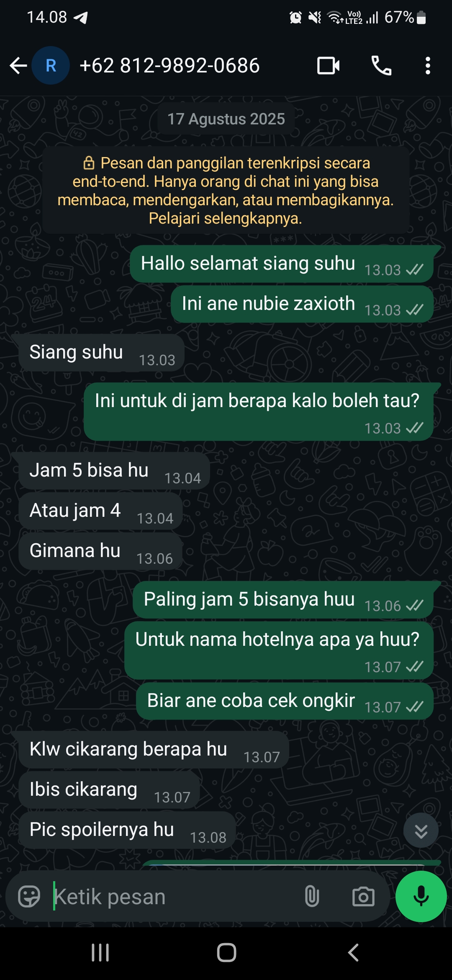The height and width of the screenshot is (980, 452).
Task: Start a video call
Action: 328,66
